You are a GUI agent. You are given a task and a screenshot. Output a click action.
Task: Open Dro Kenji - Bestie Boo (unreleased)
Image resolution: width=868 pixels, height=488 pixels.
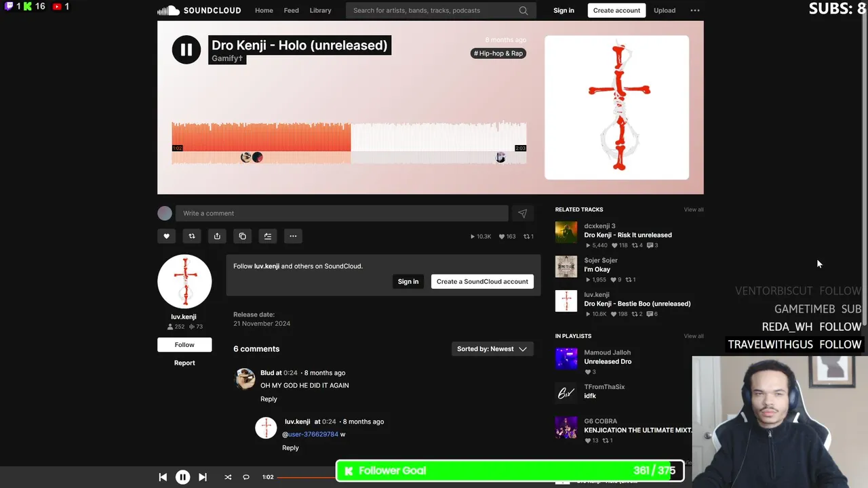637,304
